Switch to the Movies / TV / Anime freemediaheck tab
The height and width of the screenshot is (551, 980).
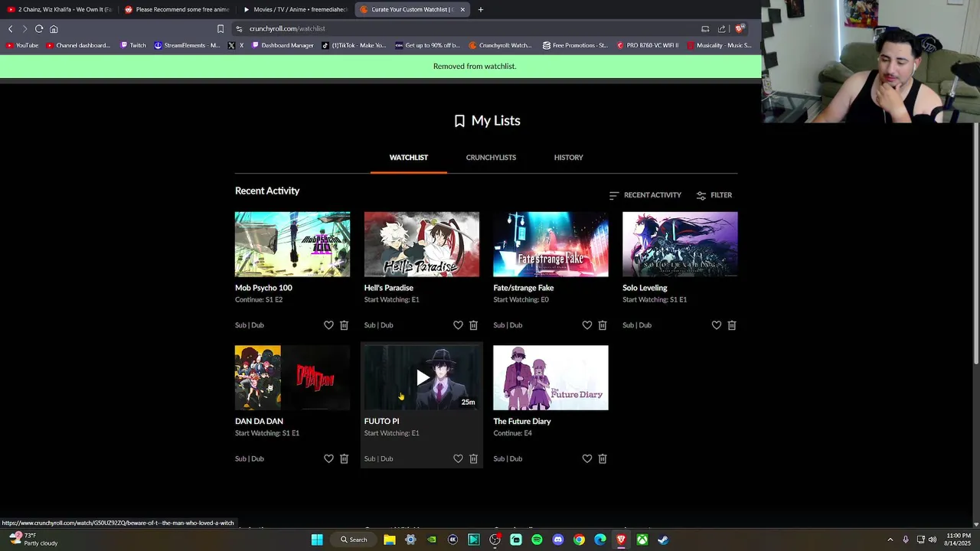click(295, 10)
